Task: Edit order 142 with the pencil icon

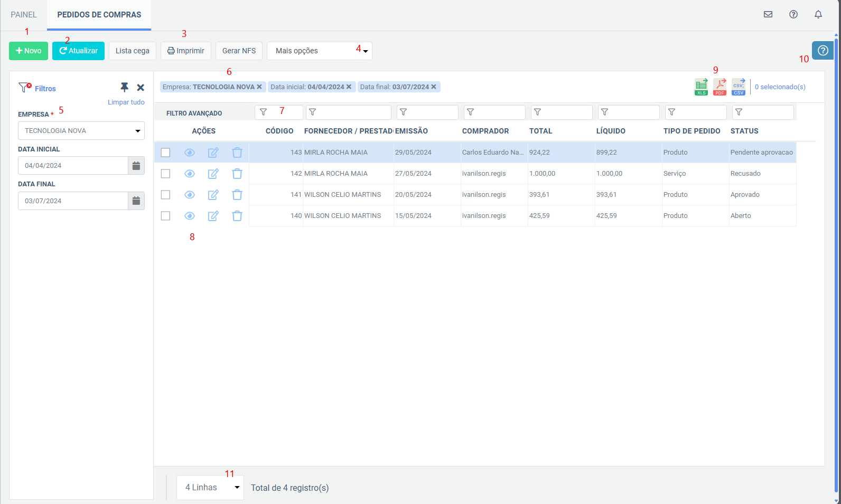Action: pyautogui.click(x=213, y=174)
